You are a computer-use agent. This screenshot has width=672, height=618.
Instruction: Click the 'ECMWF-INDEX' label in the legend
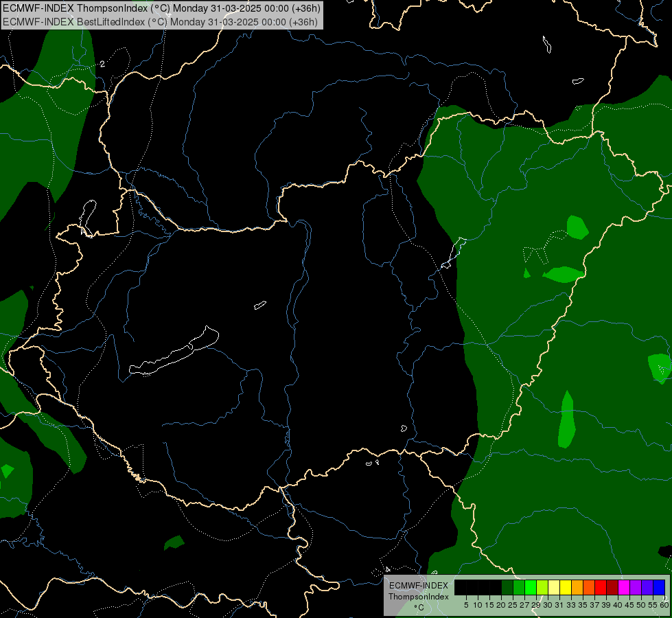pos(419,586)
